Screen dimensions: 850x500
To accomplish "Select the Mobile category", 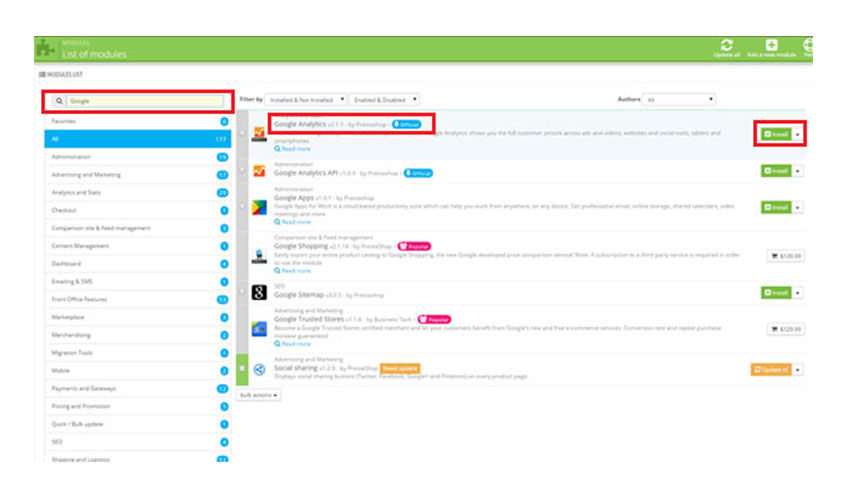I will point(138,371).
